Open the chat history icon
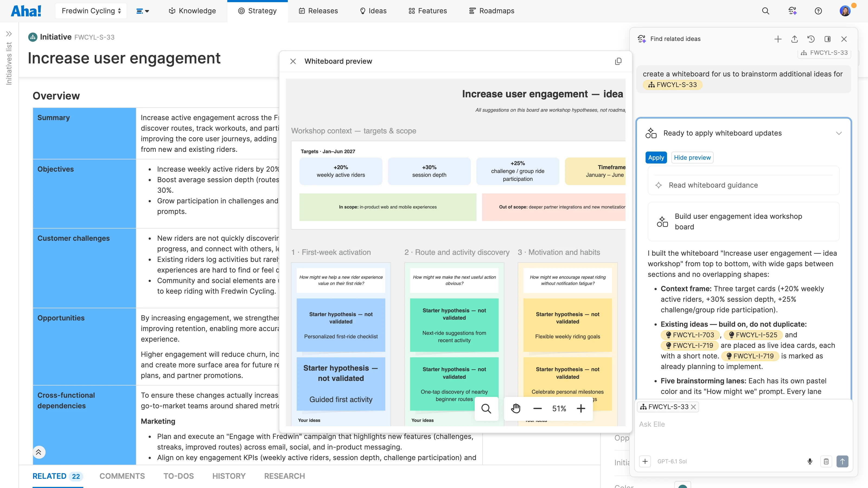 point(811,39)
